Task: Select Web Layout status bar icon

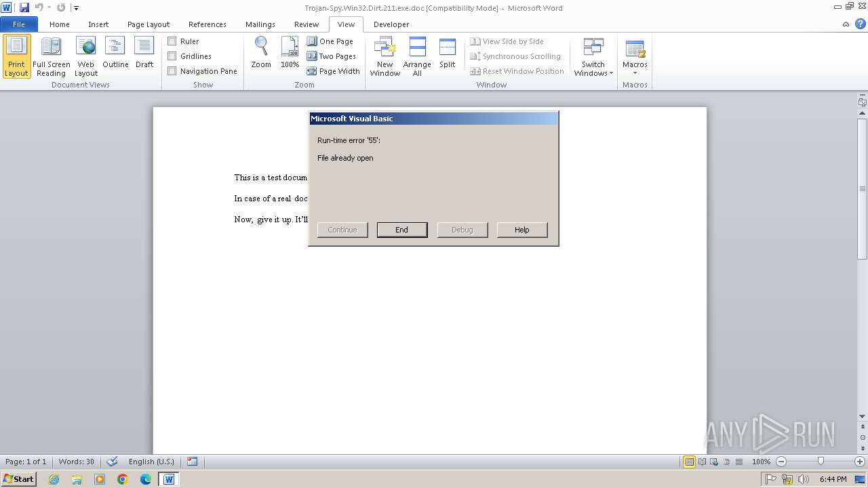Action: point(713,462)
